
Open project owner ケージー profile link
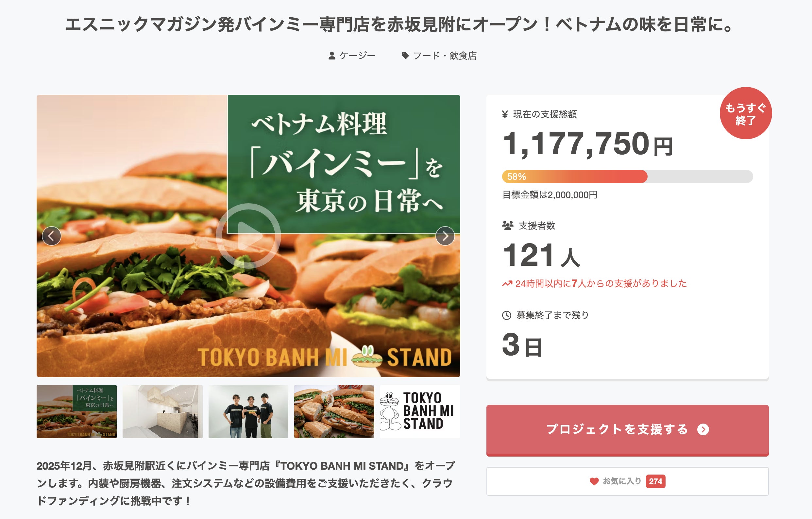coord(357,56)
